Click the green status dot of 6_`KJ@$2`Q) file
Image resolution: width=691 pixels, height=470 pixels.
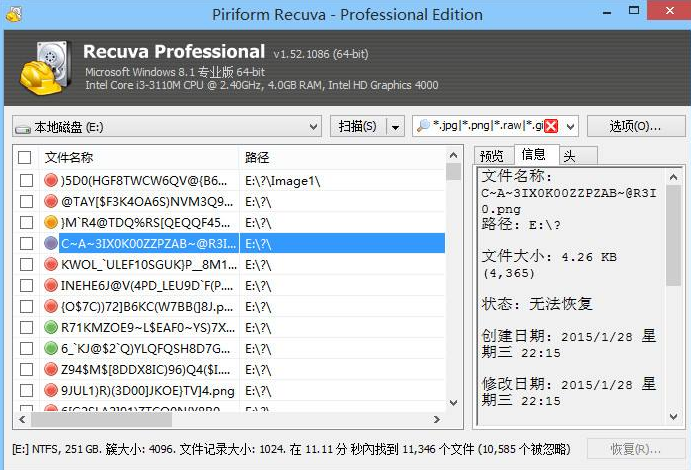point(51,348)
